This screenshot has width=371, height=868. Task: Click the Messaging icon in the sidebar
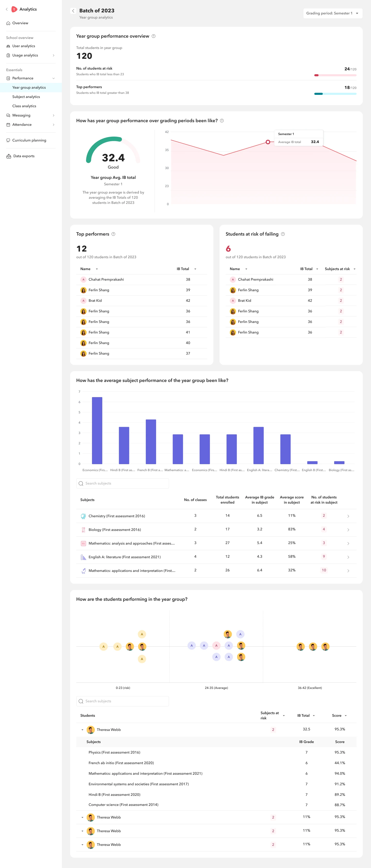click(8, 115)
